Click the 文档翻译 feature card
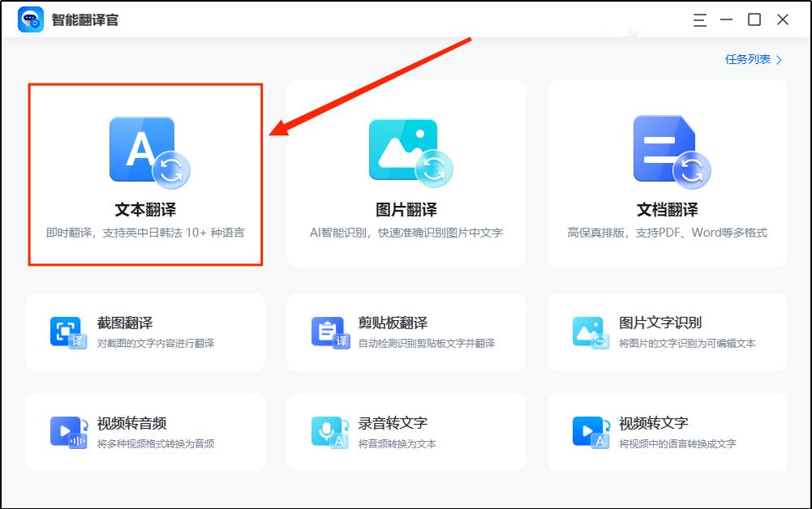 665,173
